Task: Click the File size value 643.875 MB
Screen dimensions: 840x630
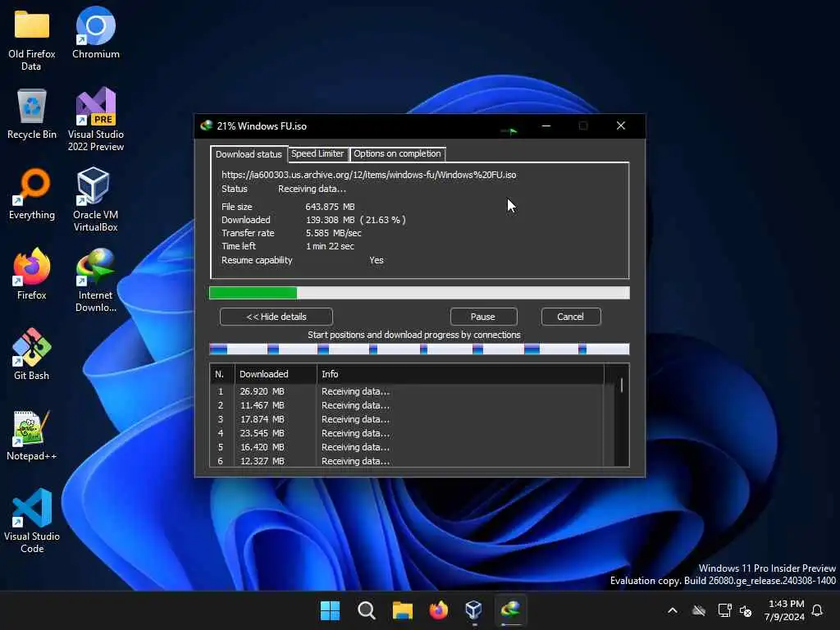Action: click(330, 207)
